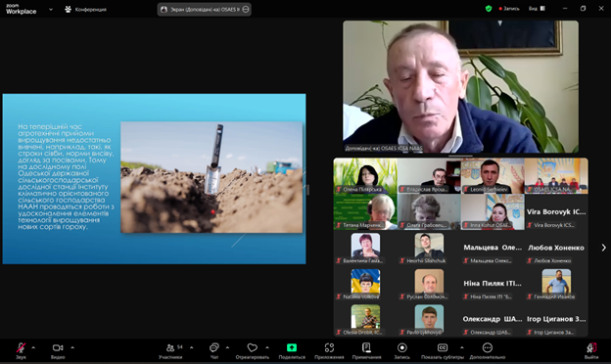Open the Чат chat icon
Screen dimensions: 611x364
click(213, 347)
